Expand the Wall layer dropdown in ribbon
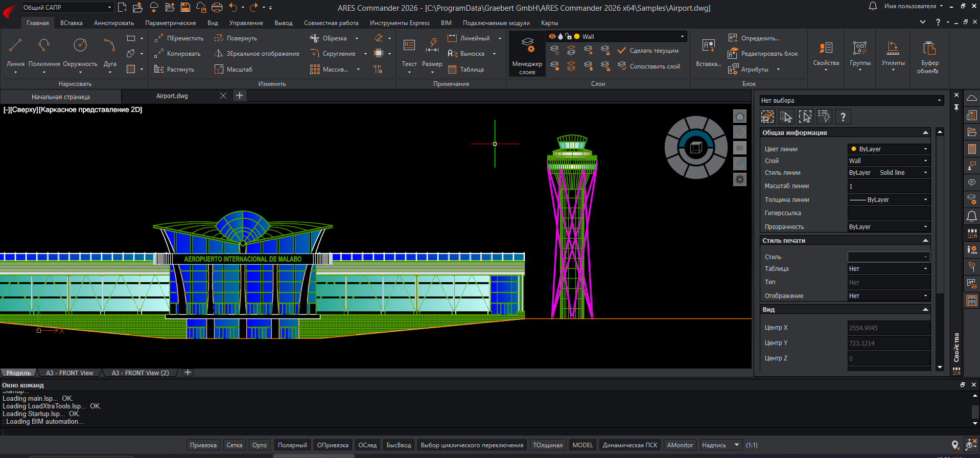 point(682,36)
